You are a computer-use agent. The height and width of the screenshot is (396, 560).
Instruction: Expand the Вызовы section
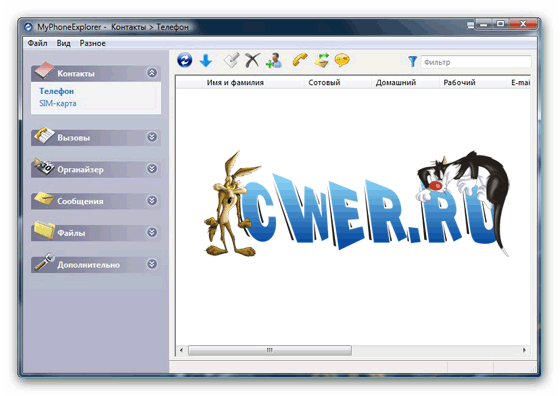click(x=152, y=137)
